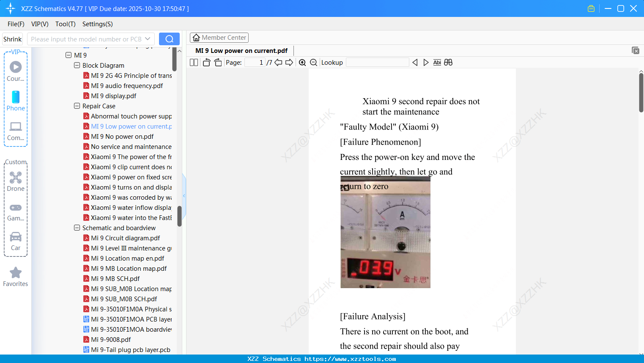Open MI 9 display.pdf
Image resolution: width=644 pixels, height=363 pixels.
tap(110, 96)
